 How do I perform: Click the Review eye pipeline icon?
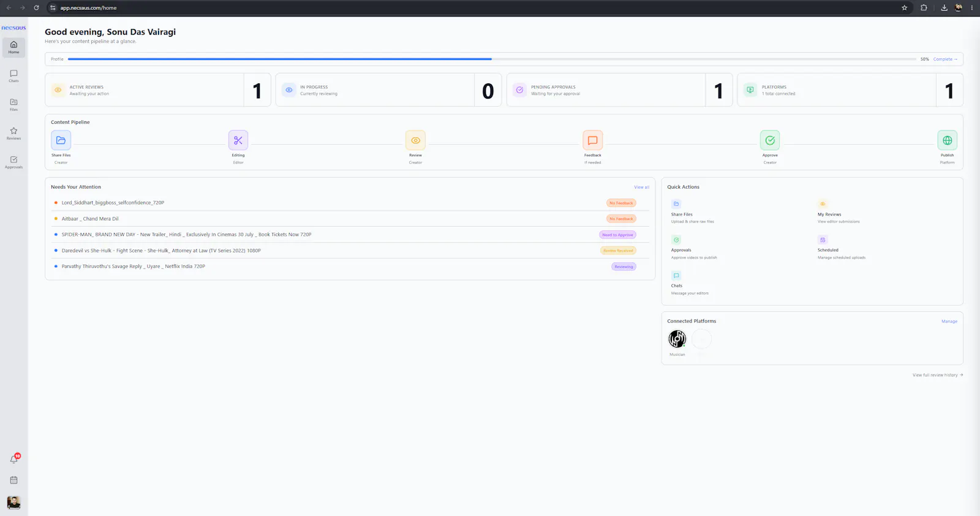click(x=415, y=140)
